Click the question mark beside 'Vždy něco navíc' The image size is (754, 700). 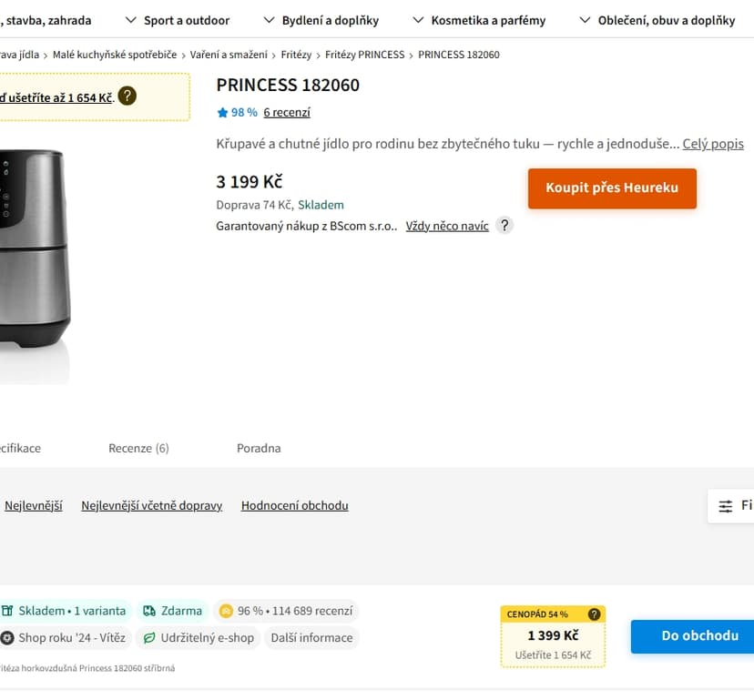(504, 225)
